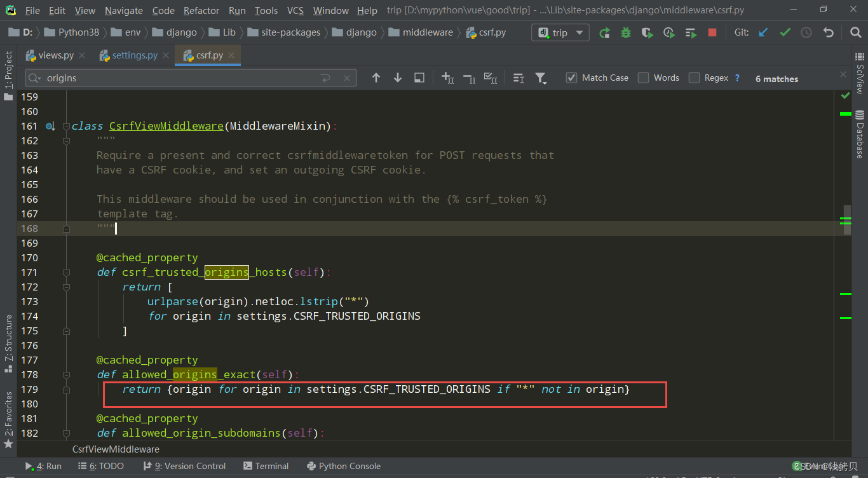Select all occurrences icon in find bar

(x=491, y=78)
